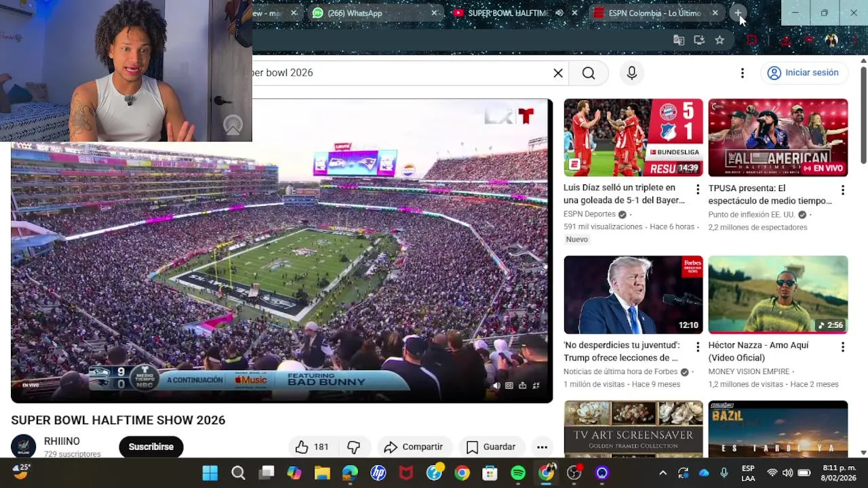Open the All American Halftime Show thumbnail
Viewport: 868px width, 488px height.
point(778,138)
